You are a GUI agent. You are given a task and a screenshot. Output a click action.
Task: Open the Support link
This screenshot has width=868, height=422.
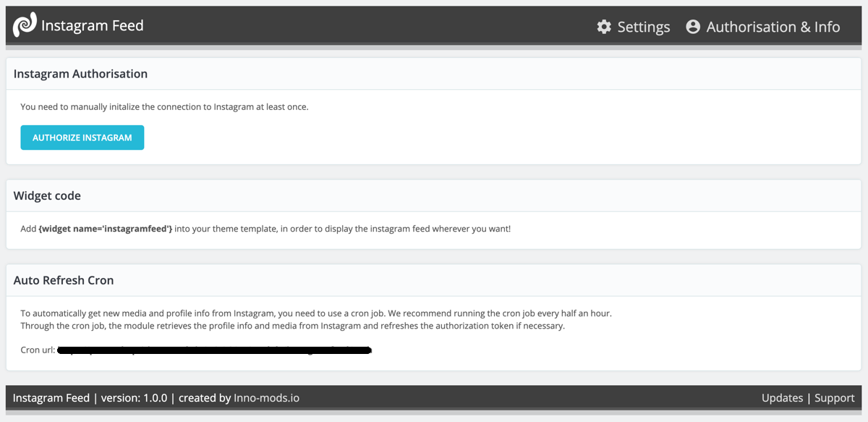(x=834, y=397)
